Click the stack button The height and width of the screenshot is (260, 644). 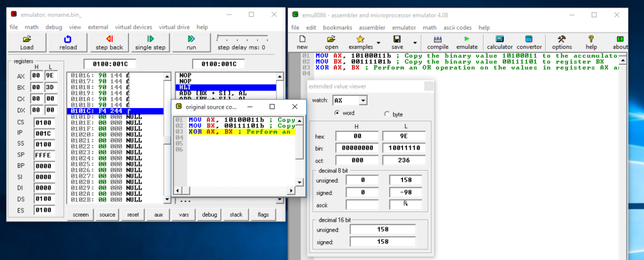click(236, 215)
